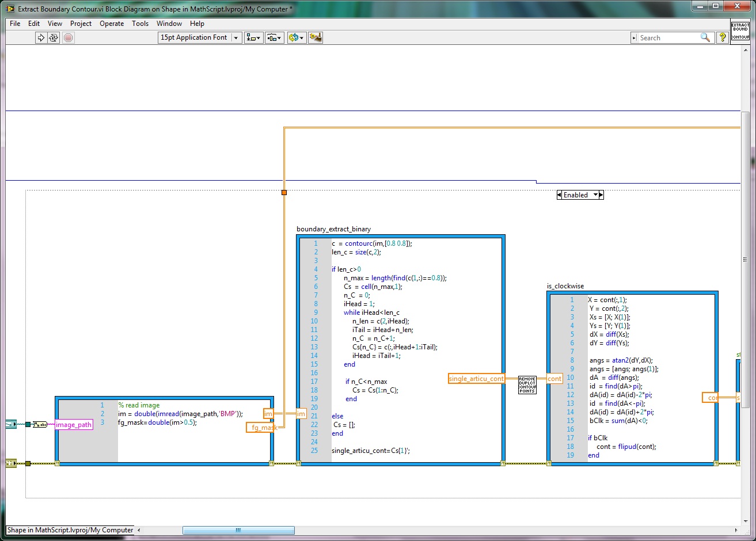
Task: Click the Clean Up Diagram icon
Action: pyautogui.click(x=315, y=37)
